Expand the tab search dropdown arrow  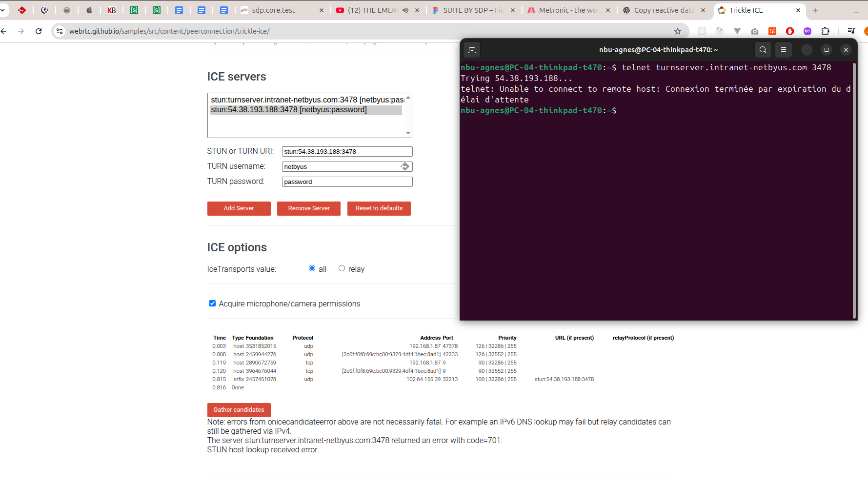(x=3, y=10)
